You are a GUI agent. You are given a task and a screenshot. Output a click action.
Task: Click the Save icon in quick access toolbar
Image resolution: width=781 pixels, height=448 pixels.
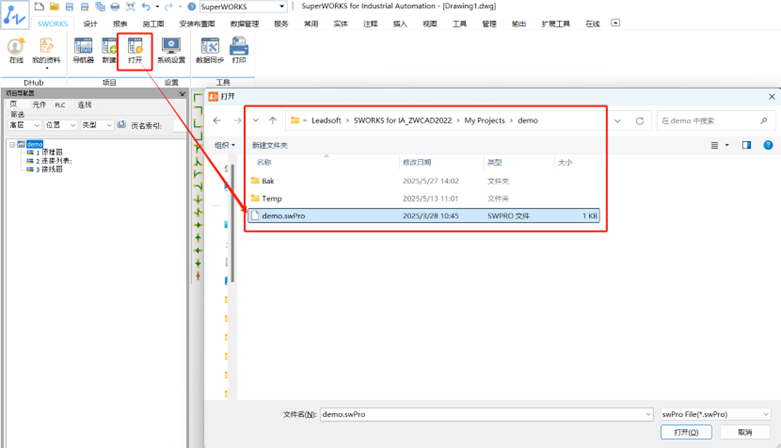point(69,6)
